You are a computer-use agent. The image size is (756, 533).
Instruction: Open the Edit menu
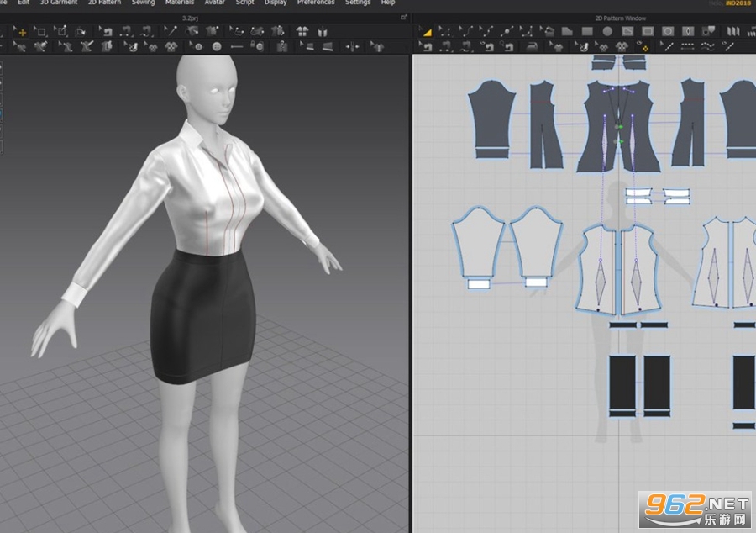pyautogui.click(x=24, y=3)
